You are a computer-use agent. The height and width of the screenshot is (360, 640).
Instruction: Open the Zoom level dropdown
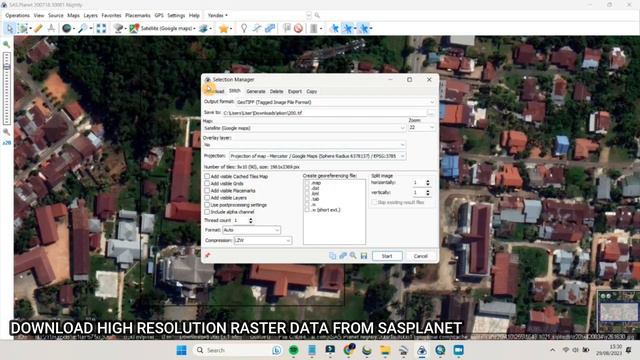click(x=422, y=128)
